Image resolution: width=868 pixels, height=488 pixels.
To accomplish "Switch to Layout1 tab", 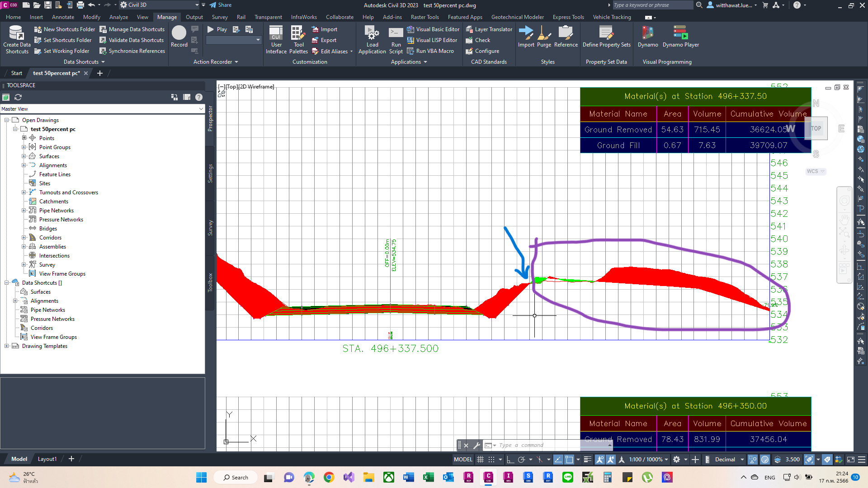I will 47,459.
